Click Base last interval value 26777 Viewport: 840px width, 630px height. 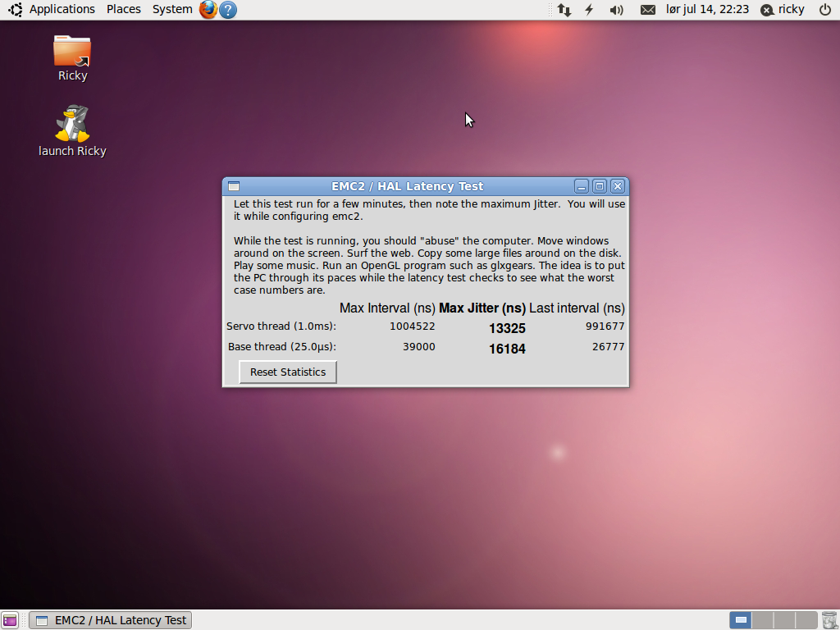coord(608,347)
